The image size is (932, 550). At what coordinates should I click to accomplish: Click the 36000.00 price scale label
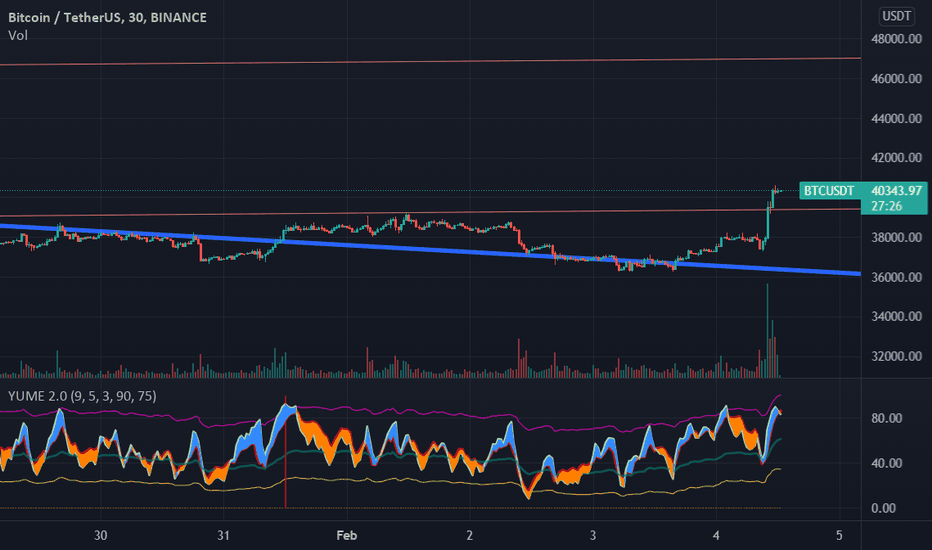pyautogui.click(x=896, y=277)
